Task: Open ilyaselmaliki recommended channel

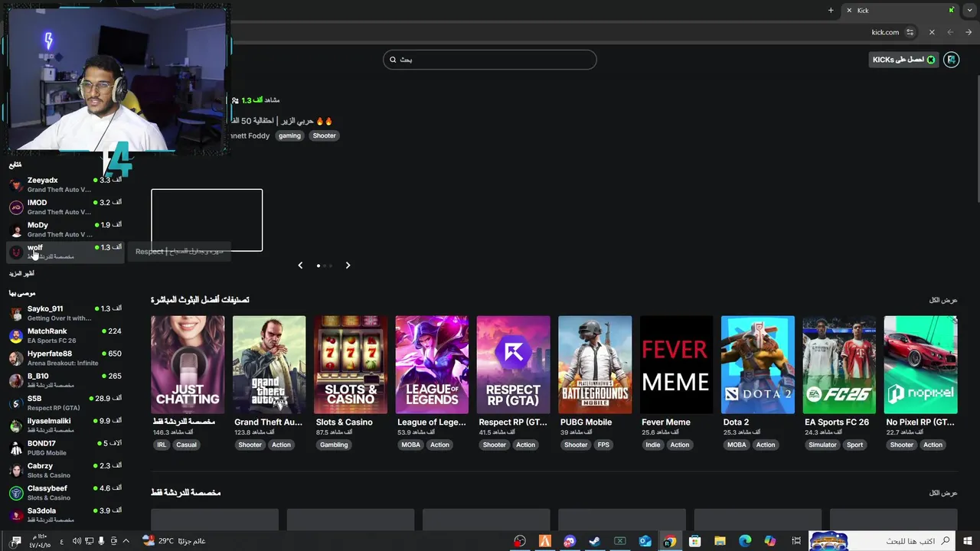Action: pyautogui.click(x=65, y=425)
